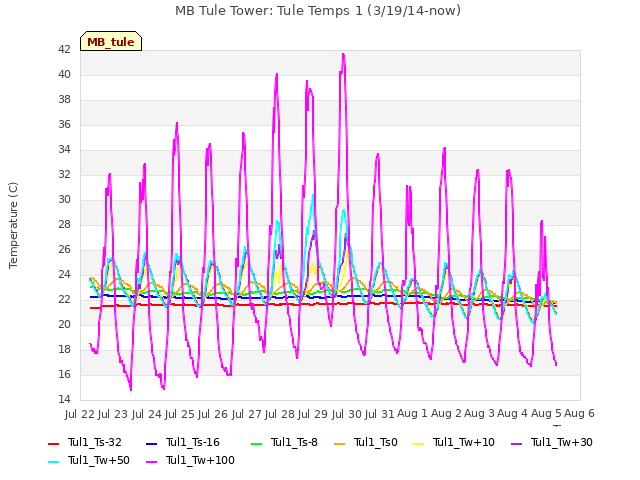
Task: Click the 36 y-axis tick label
Action: click(x=64, y=124)
